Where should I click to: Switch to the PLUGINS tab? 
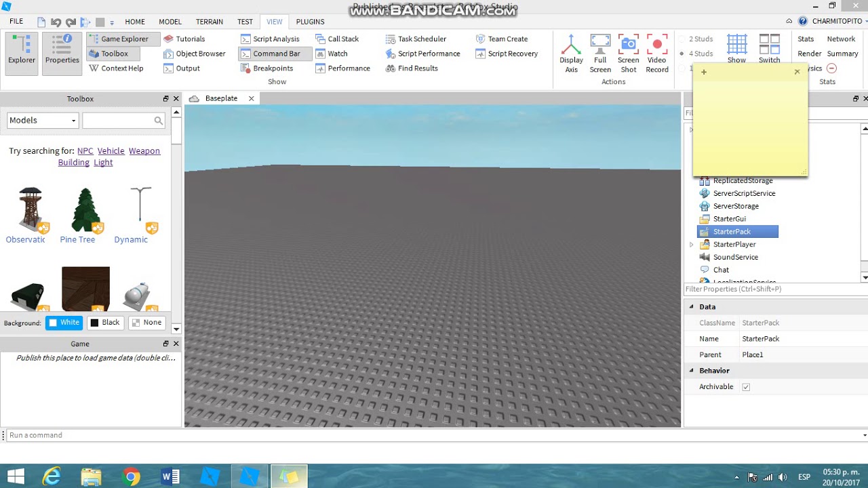point(310,22)
